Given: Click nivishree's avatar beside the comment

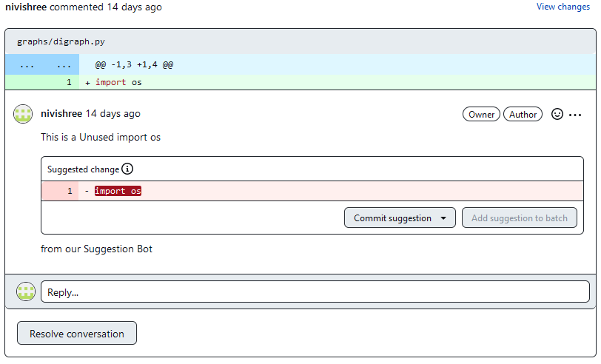Looking at the screenshot, I should click(23, 114).
